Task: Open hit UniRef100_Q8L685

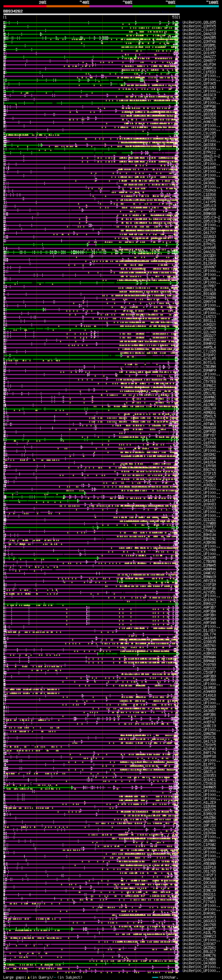Action: 199,23
